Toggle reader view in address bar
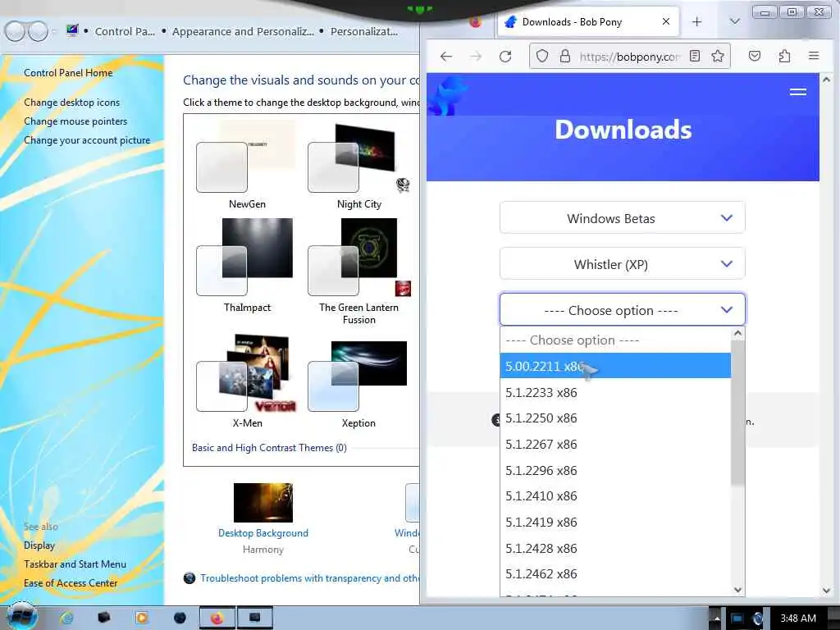The image size is (840, 630). point(695,56)
